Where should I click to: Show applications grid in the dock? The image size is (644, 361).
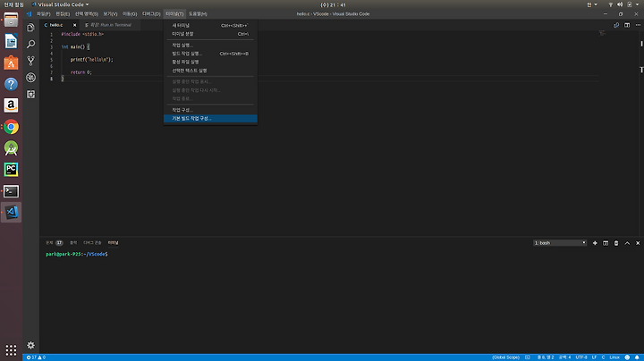11,350
